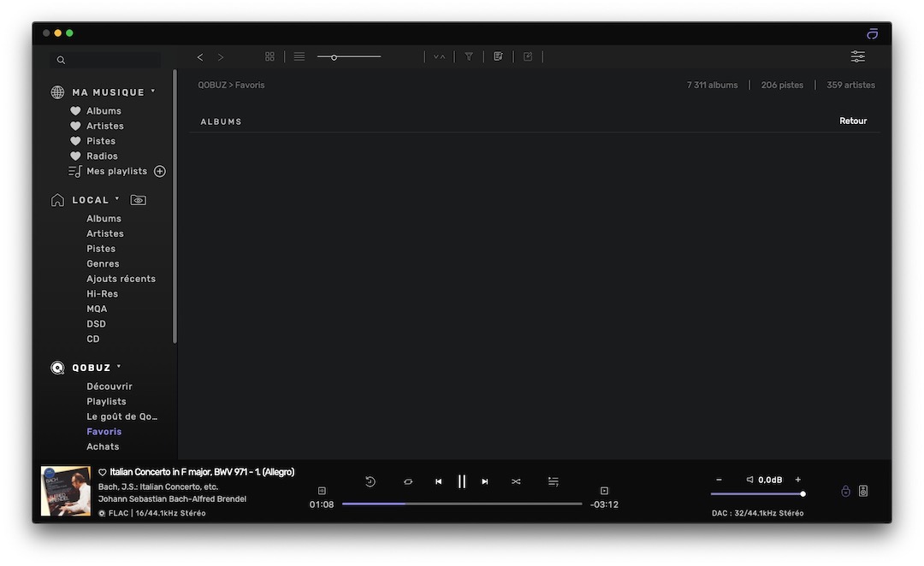Viewport: 924px width, 566px height.
Task: Open the track notes toolbar icon
Action: click(499, 56)
